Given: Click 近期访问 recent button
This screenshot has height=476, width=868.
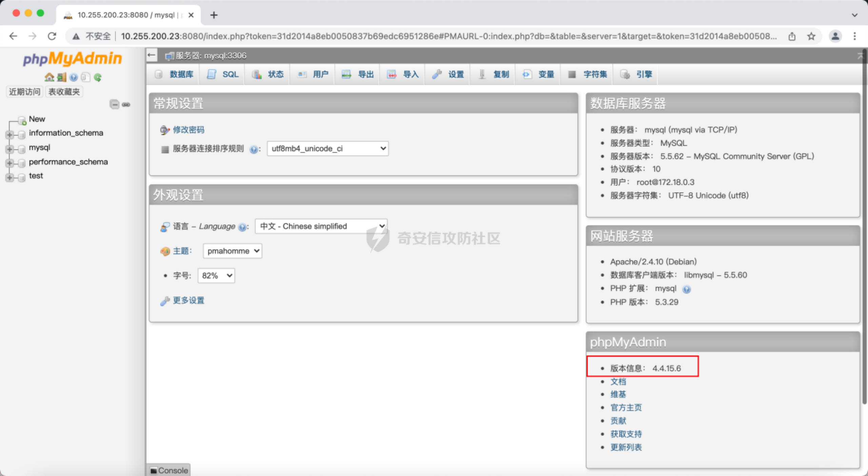Looking at the screenshot, I should coord(24,92).
